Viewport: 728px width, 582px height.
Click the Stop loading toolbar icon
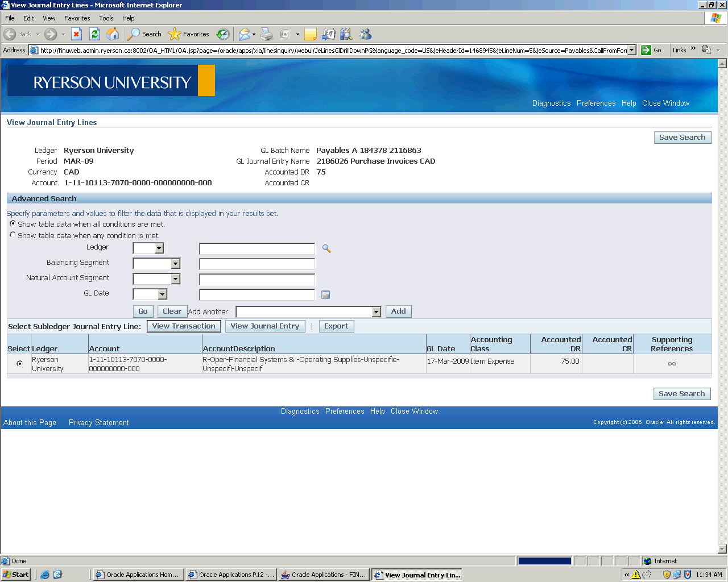(x=77, y=34)
